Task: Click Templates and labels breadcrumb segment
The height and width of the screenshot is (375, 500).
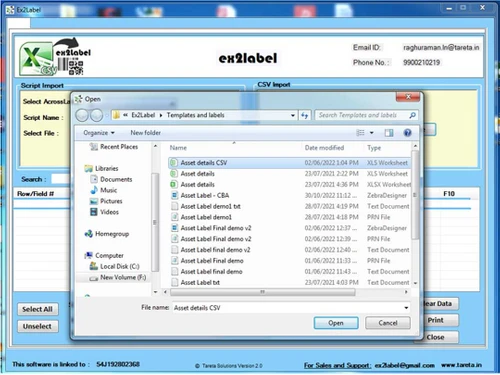Action: click(x=195, y=115)
